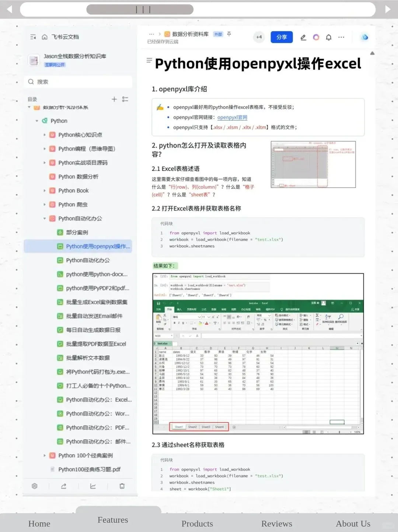Open Python自动化办公: PDF page
This screenshot has height=532, width=398.
click(x=98, y=428)
